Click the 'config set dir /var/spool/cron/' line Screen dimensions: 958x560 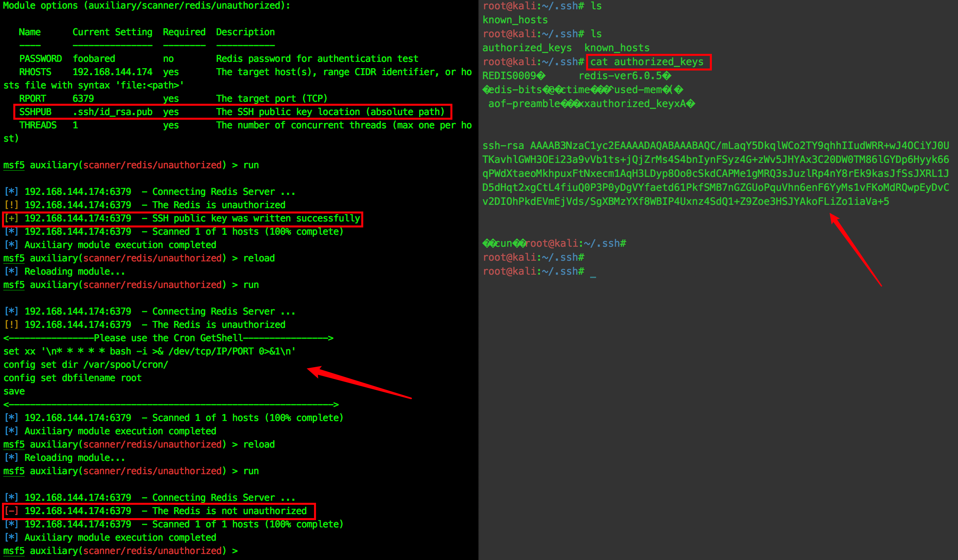click(x=86, y=365)
